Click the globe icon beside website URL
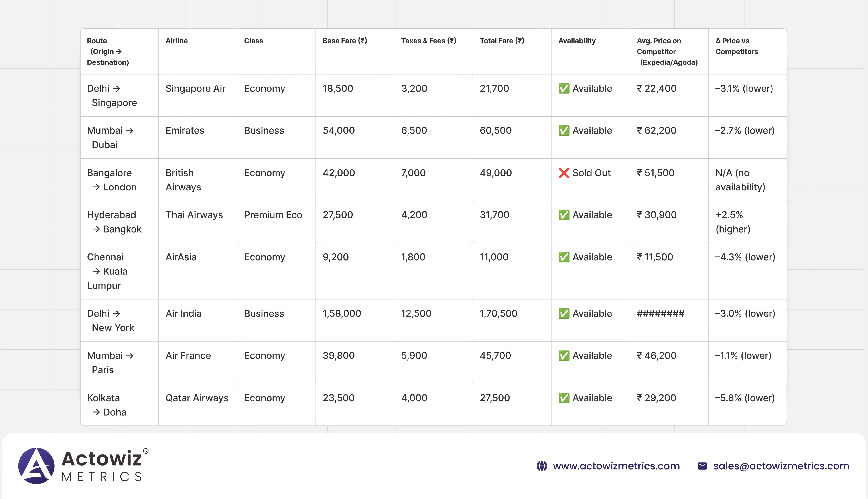The width and height of the screenshot is (868, 499). click(542, 466)
